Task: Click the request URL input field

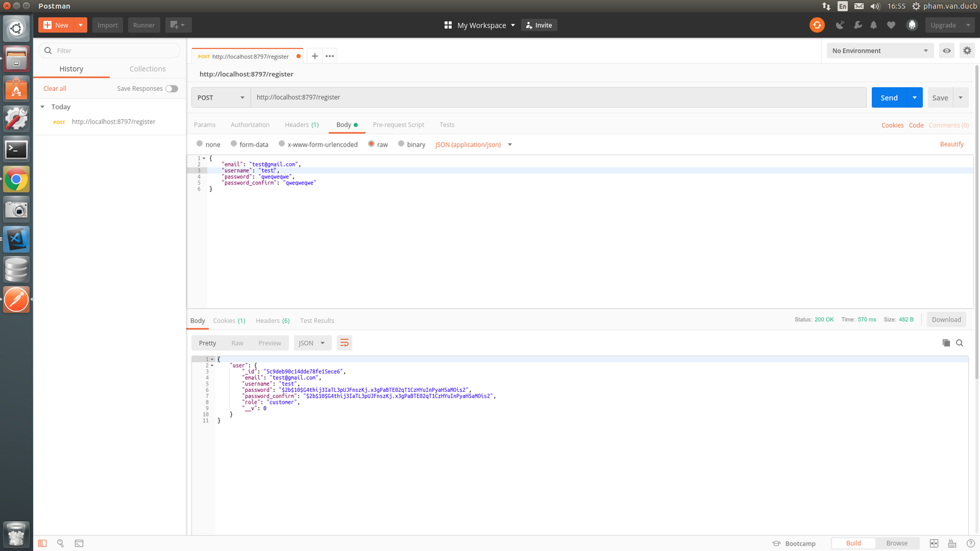Action: click(558, 97)
